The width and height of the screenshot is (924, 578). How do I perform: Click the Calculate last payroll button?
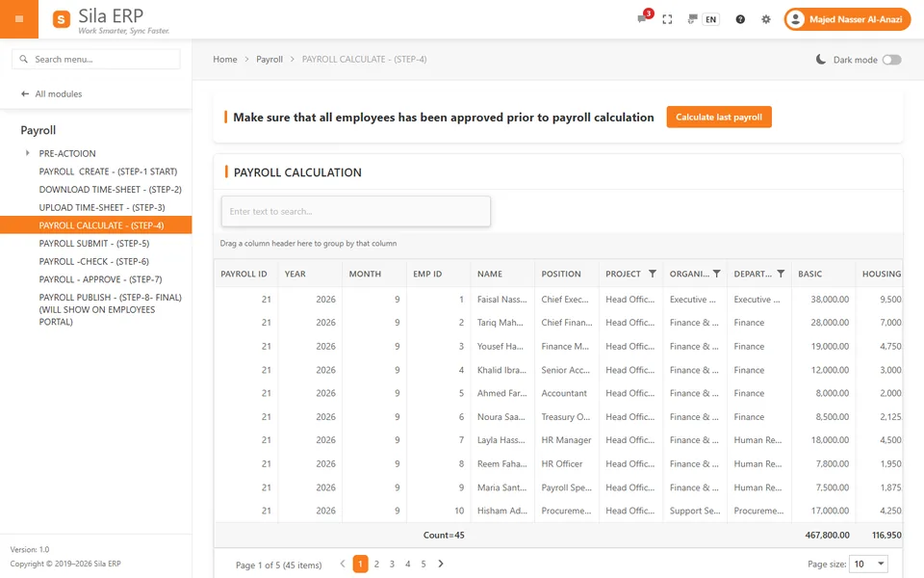[x=719, y=117]
